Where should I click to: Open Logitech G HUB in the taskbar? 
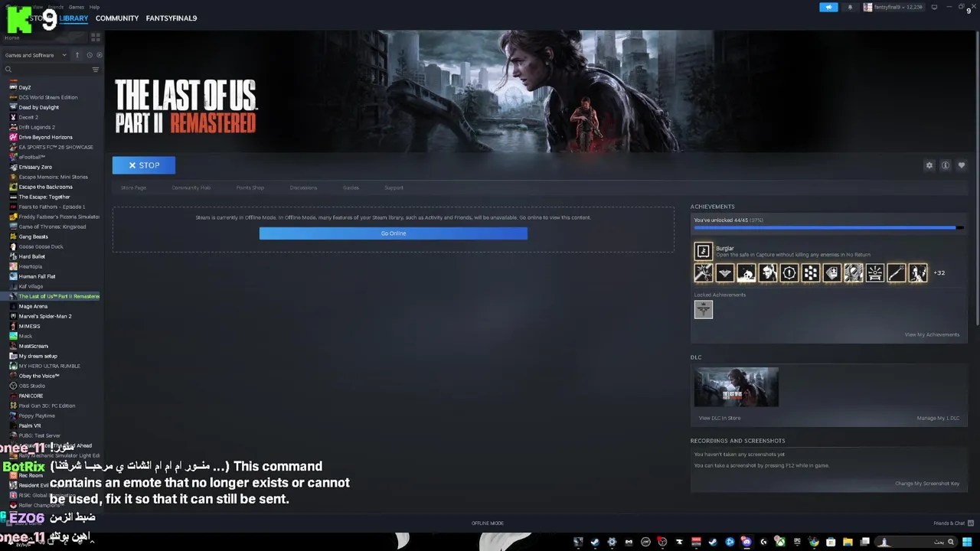[x=763, y=542]
